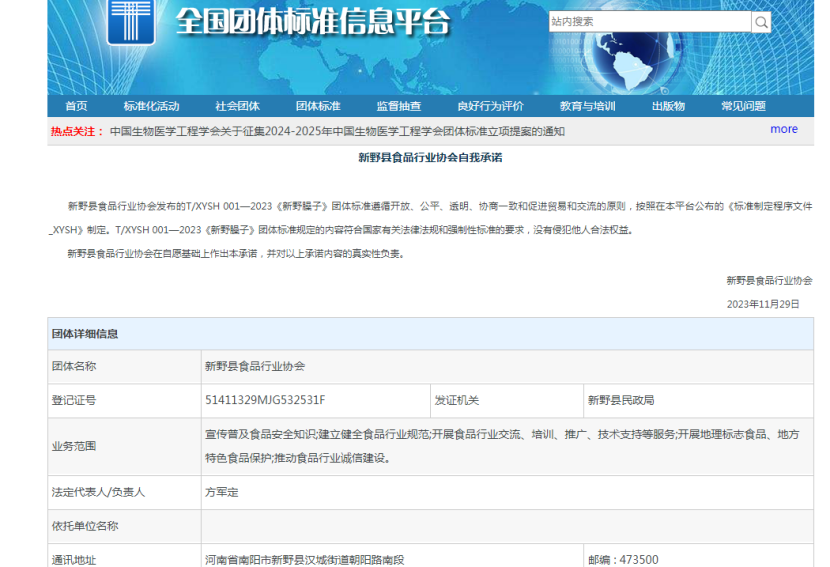Click the 新野县民政局 cell
The image size is (830, 567).
click(698, 400)
